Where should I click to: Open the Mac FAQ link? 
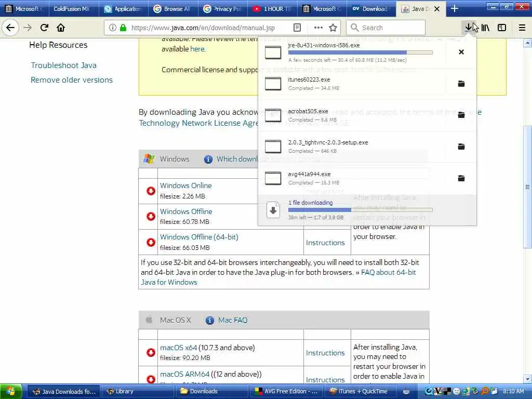coord(233,320)
